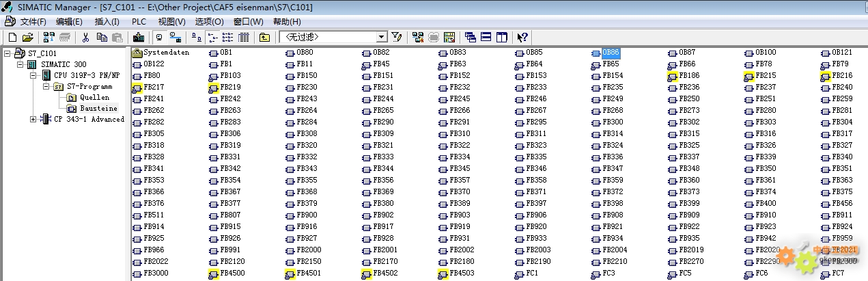Select block FB3000
The image size is (868, 281).
pos(150,273)
